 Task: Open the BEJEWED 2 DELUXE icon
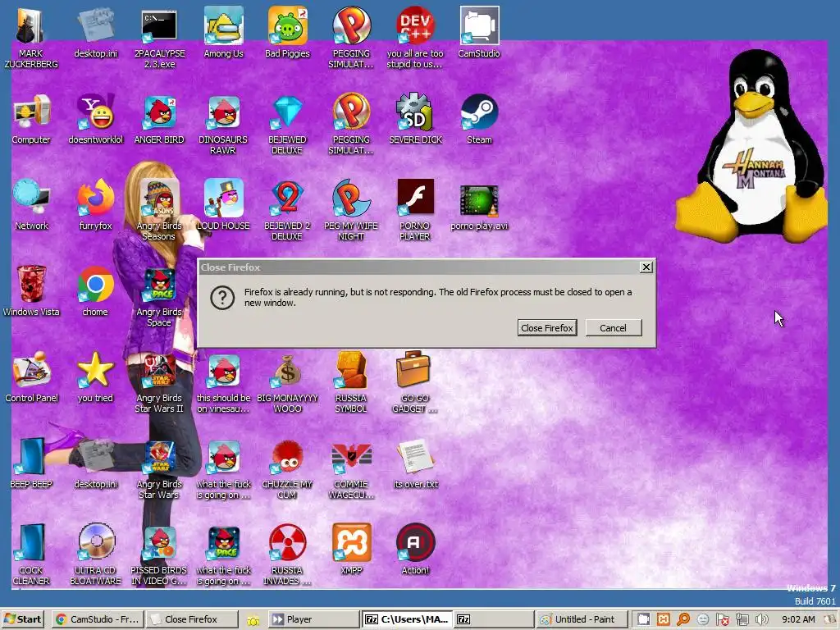[x=288, y=211]
